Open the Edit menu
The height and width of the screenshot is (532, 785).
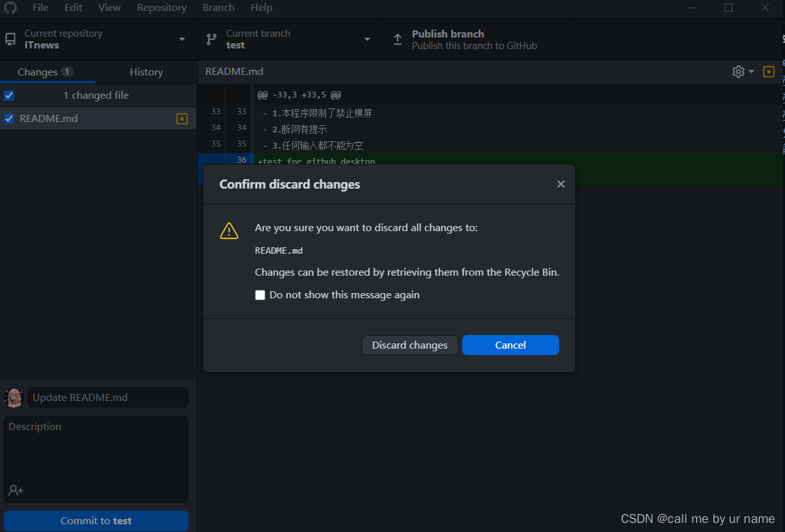coord(73,8)
